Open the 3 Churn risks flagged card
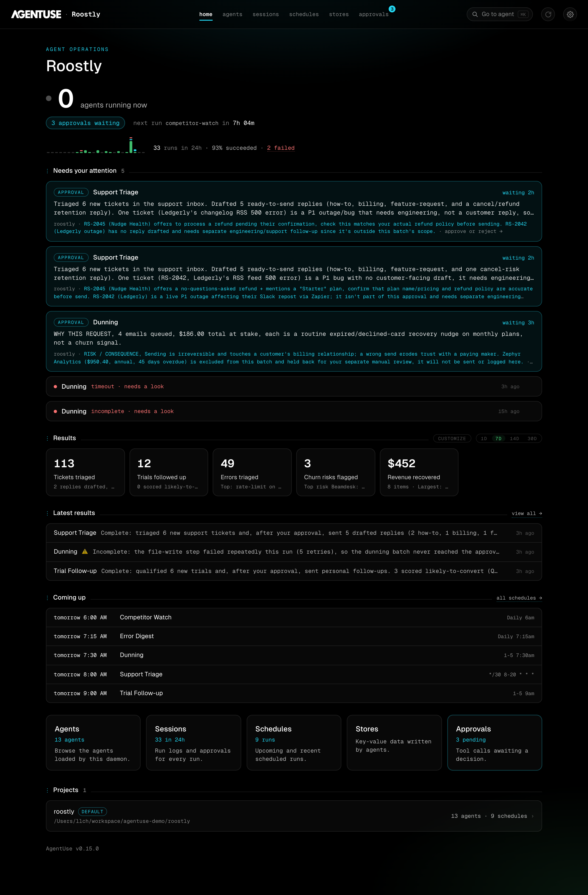The width and height of the screenshot is (588, 895). click(336, 472)
